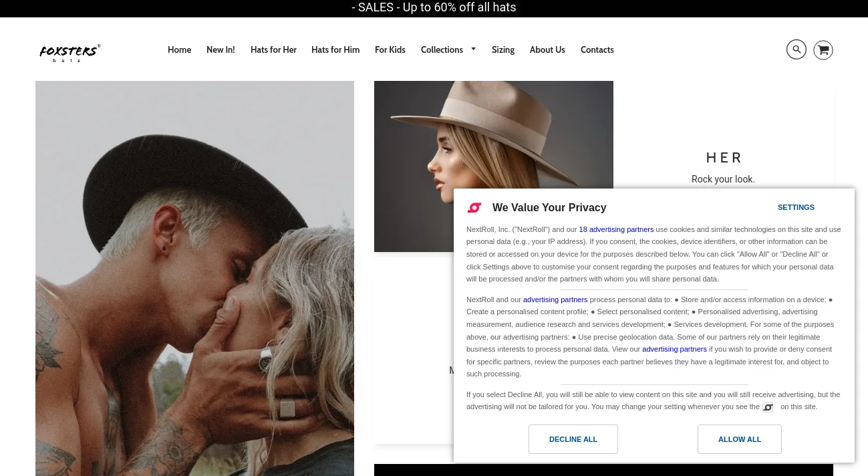Open the Collections menu item
Image resolution: width=868 pixels, height=476 pixels.
coord(442,49)
